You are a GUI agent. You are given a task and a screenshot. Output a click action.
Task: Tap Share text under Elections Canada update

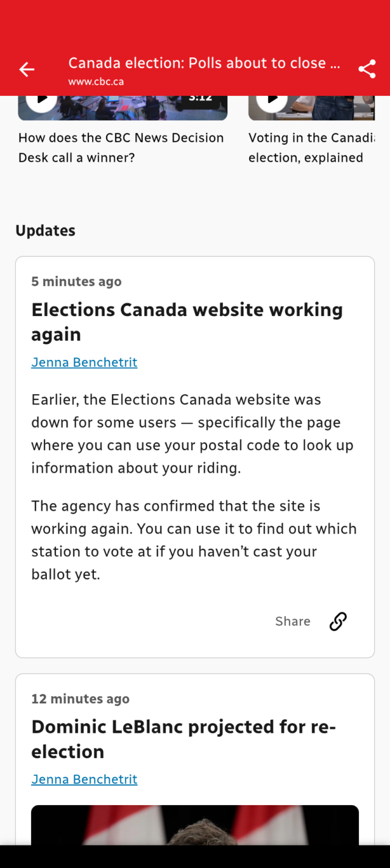(292, 621)
